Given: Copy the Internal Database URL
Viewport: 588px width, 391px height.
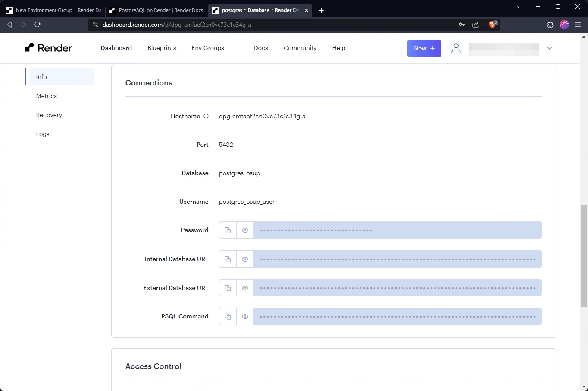Looking at the screenshot, I should 228,259.
